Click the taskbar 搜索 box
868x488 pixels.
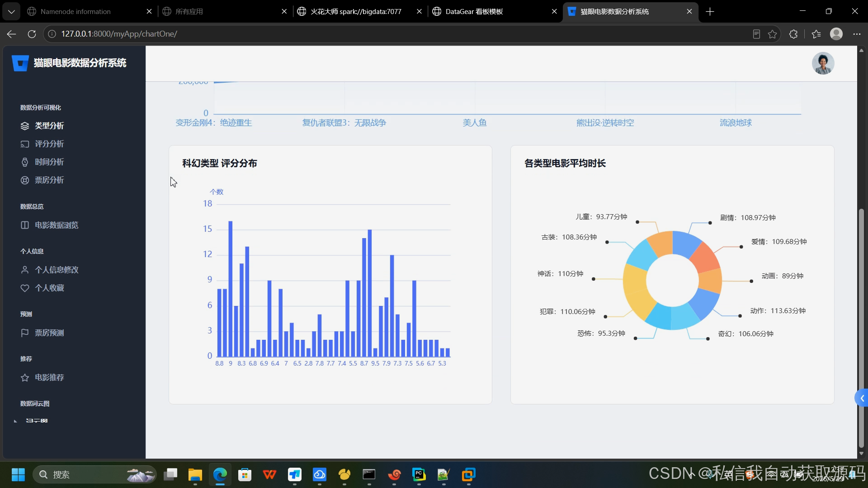tap(94, 475)
